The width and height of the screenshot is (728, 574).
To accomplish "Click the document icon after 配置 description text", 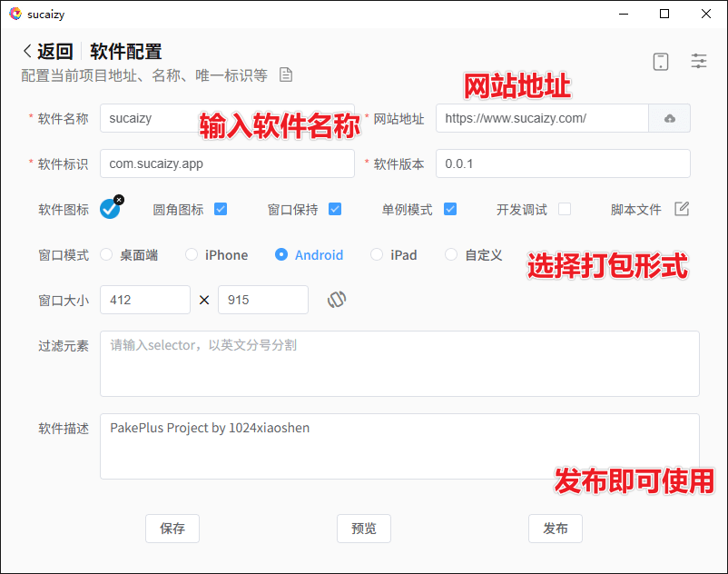I will point(286,75).
